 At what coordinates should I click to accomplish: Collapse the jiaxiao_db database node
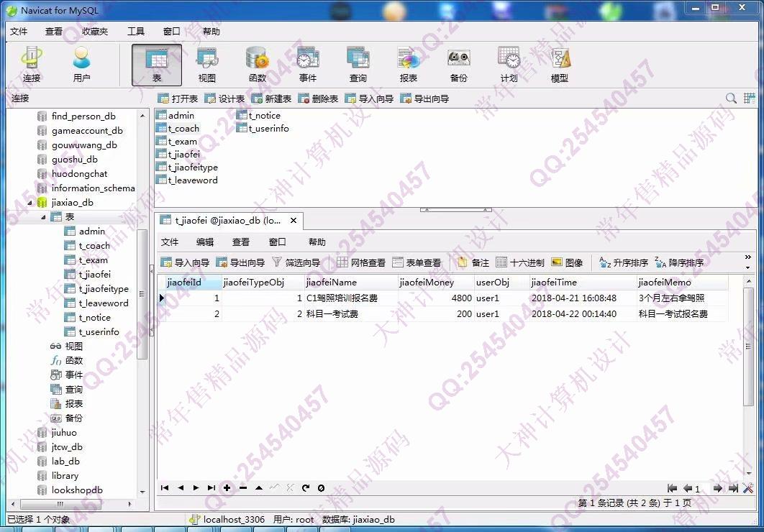[x=29, y=203]
